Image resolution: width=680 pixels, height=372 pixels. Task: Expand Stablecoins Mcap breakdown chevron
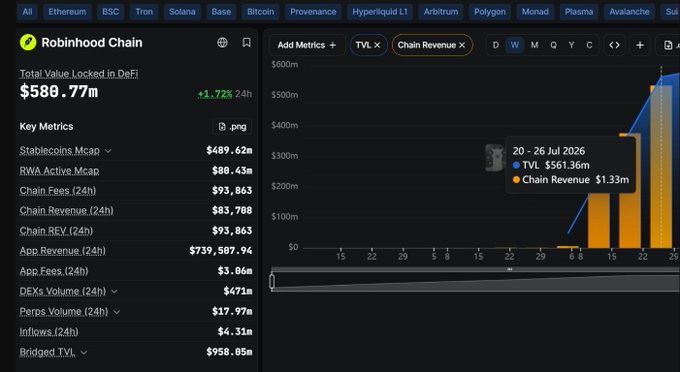click(x=108, y=151)
